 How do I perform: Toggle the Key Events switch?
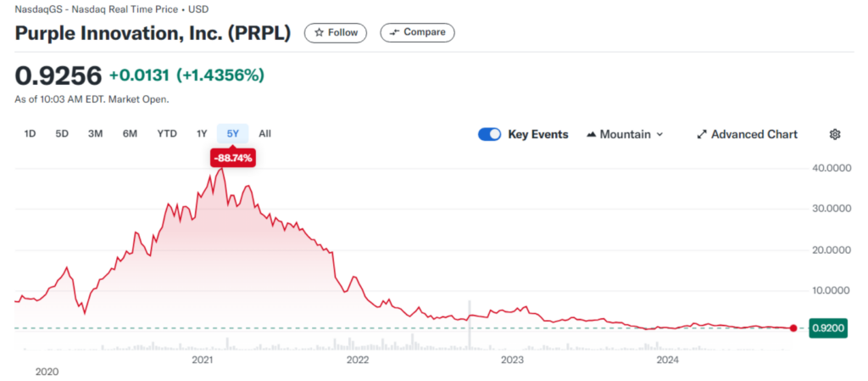(x=490, y=134)
